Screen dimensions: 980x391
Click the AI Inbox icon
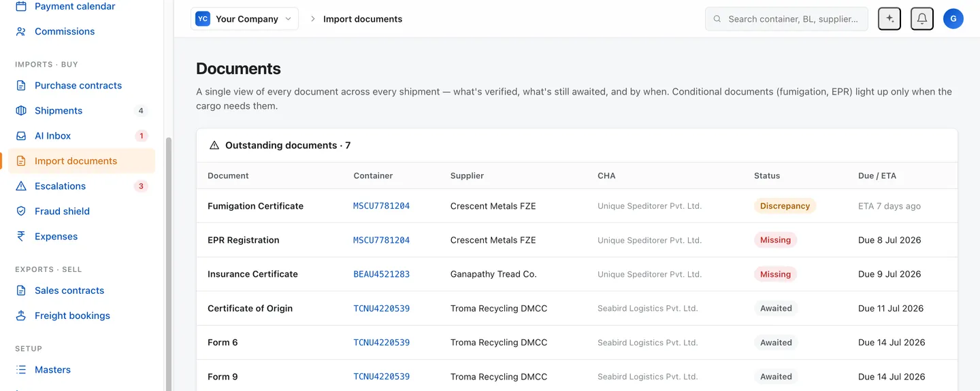(x=21, y=136)
